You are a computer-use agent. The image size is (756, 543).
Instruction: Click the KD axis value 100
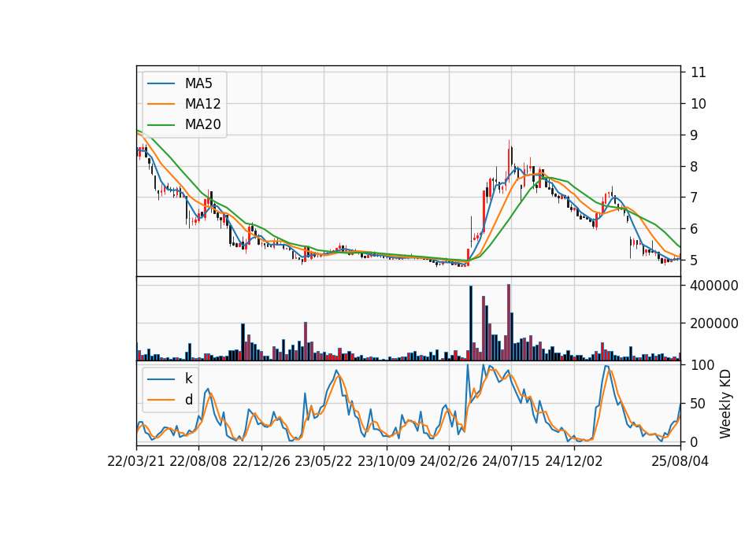702,365
